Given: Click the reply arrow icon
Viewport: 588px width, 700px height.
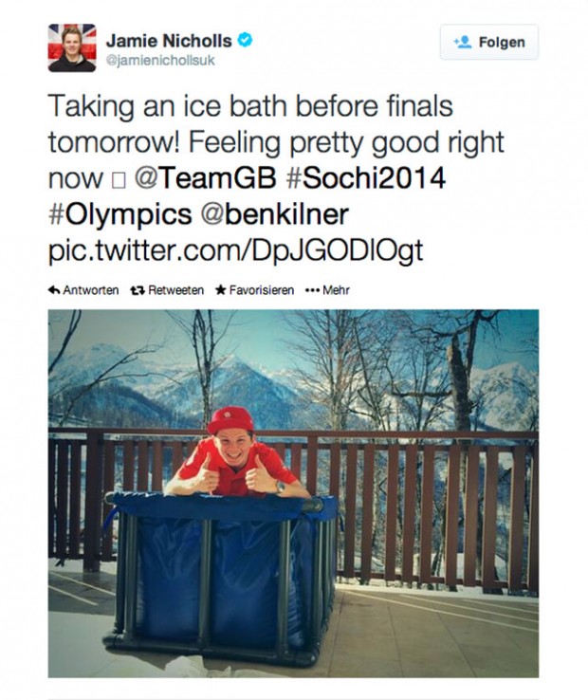Looking at the screenshot, I should click(x=54, y=290).
